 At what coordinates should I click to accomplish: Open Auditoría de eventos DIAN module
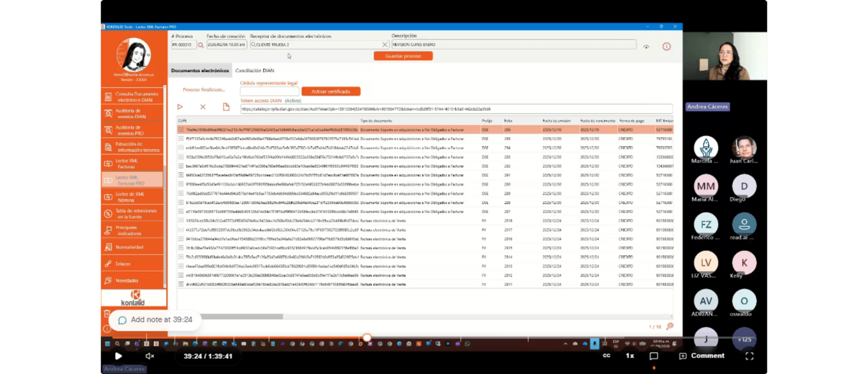point(132,114)
